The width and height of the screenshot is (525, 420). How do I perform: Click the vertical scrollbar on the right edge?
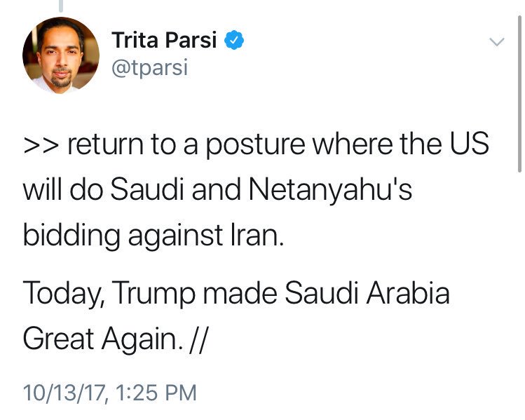click(x=519, y=94)
